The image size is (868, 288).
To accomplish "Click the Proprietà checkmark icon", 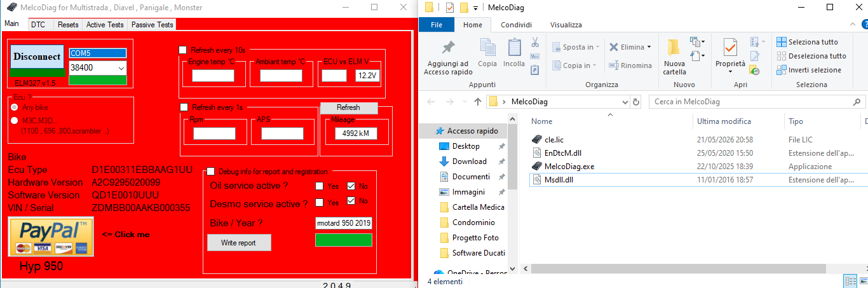I will tap(730, 47).
